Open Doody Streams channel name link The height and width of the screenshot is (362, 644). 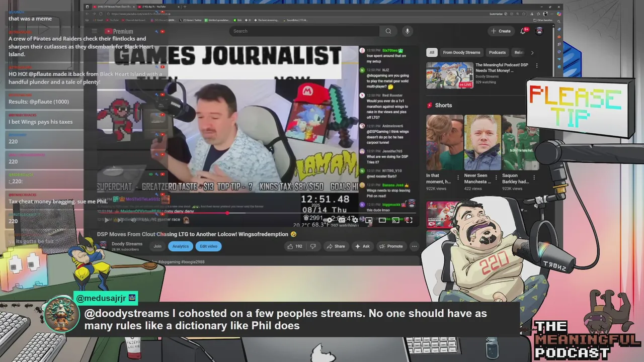(127, 244)
